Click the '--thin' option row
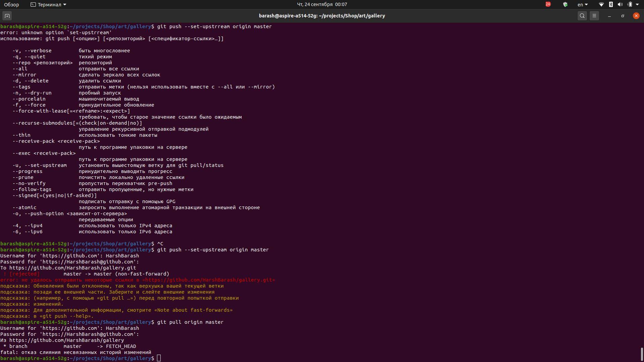Screen dimensions: 644x362 tap(85, 135)
